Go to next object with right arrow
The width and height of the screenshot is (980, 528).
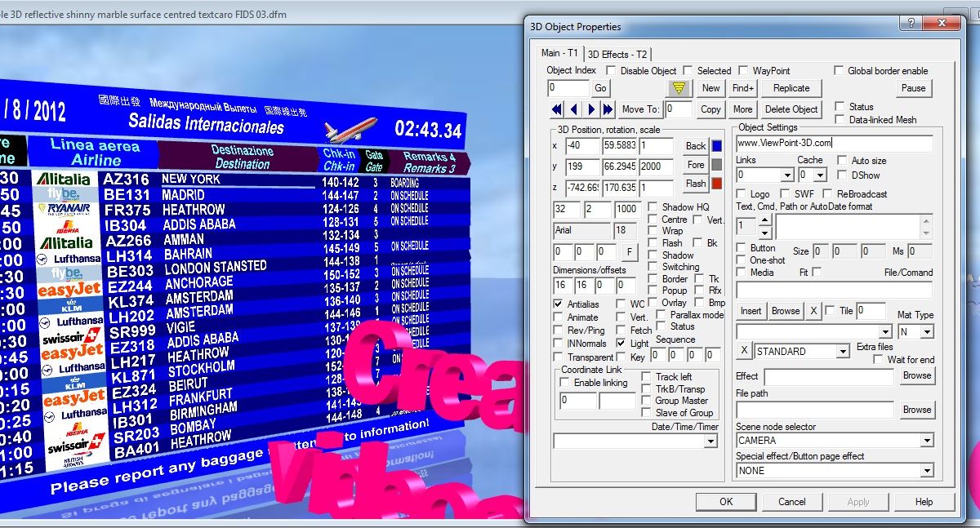592,109
